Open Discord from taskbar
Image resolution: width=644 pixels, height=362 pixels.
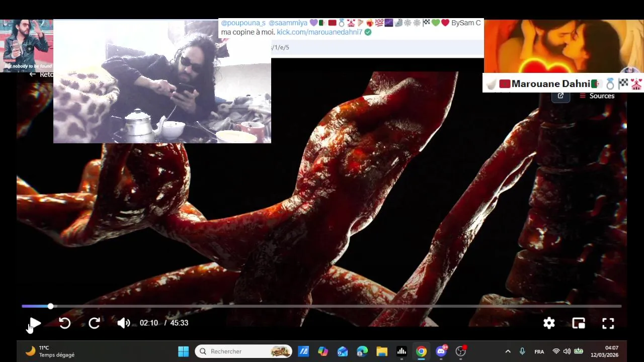click(441, 351)
